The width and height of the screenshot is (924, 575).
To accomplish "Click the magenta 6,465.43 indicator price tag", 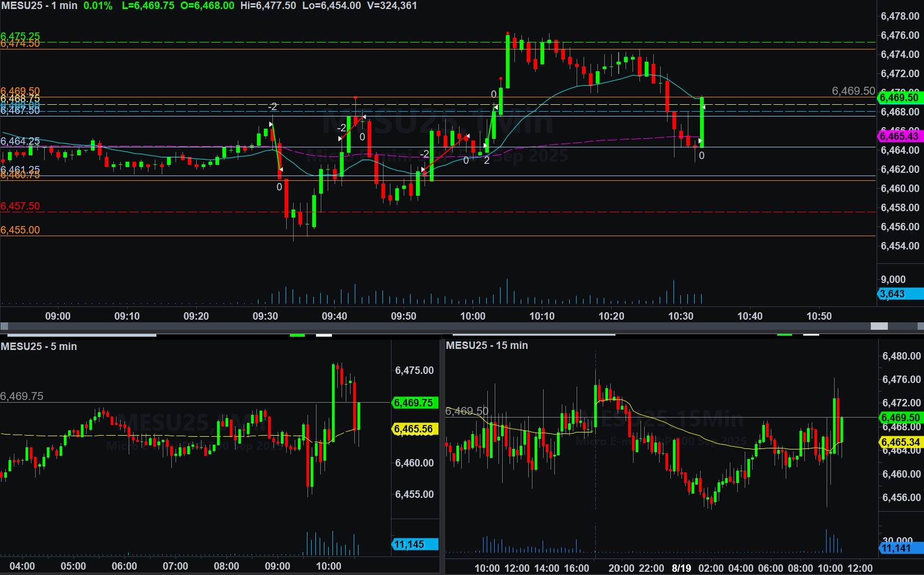I will point(900,136).
